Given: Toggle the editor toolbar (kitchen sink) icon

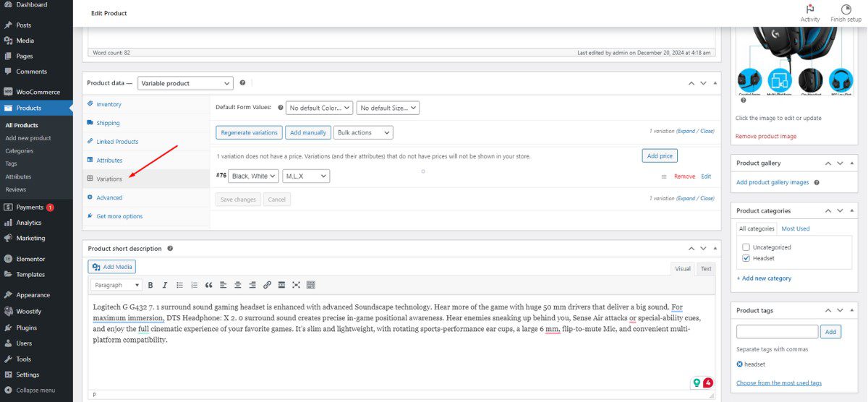Looking at the screenshot, I should click(x=310, y=285).
